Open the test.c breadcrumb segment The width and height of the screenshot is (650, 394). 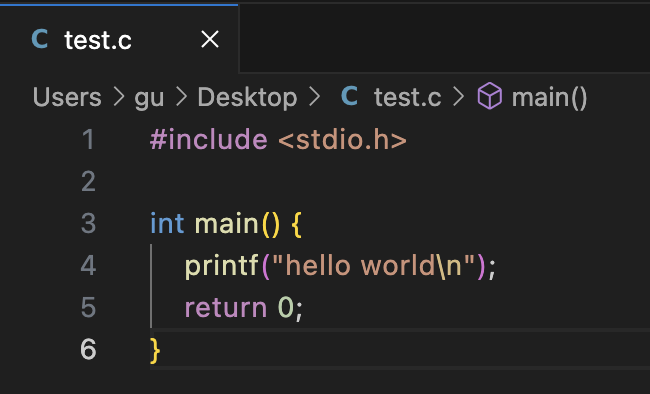[x=407, y=97]
